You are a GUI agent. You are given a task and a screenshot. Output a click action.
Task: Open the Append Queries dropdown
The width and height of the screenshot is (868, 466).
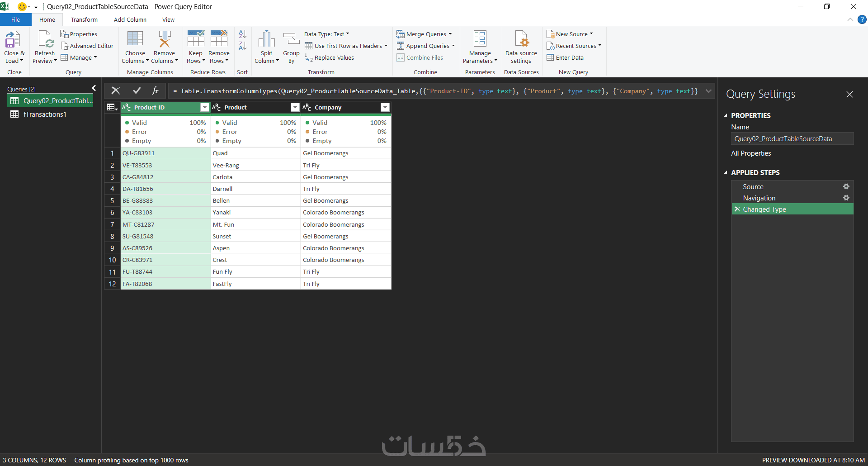[426, 46]
